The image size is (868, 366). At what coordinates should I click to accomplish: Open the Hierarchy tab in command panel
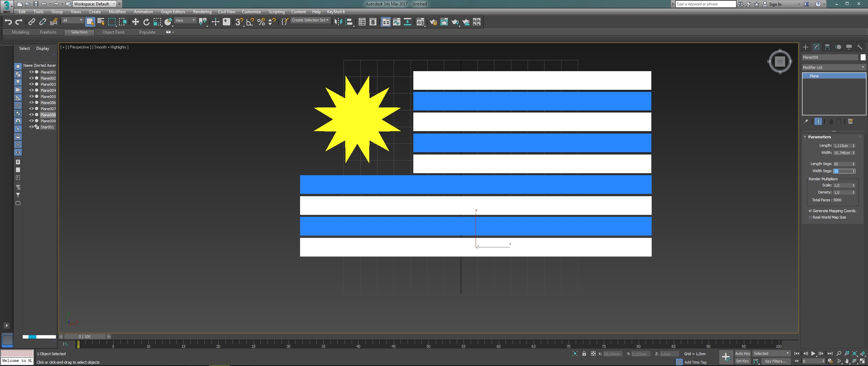827,47
